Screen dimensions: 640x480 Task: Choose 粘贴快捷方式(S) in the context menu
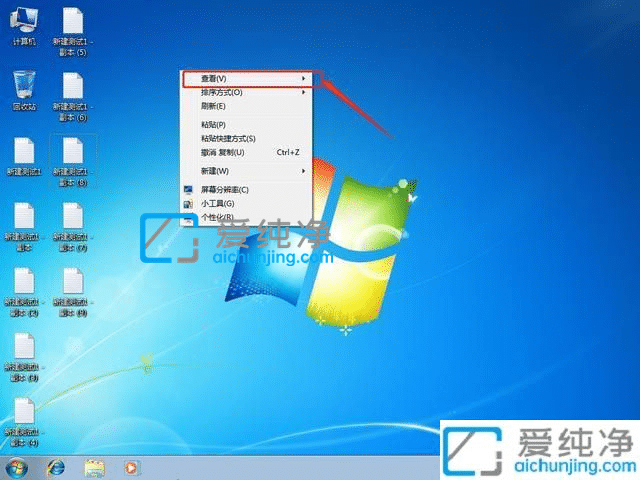tap(247, 139)
